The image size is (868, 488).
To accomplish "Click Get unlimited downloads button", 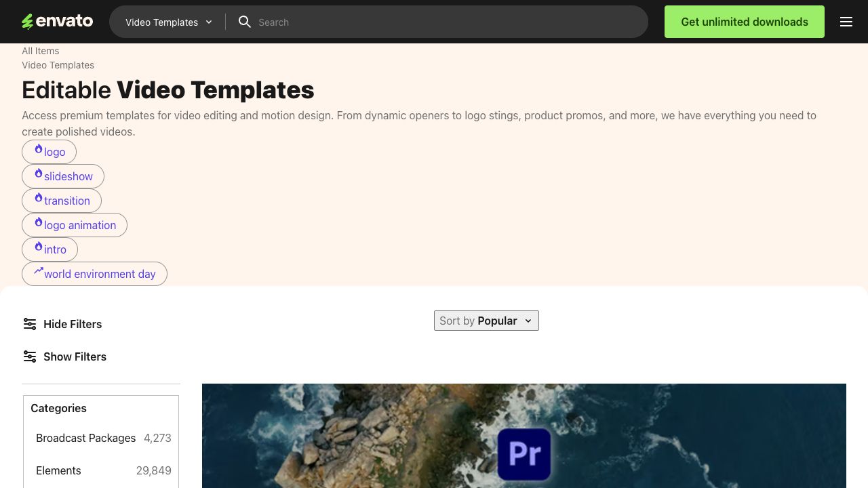I will 744,22.
